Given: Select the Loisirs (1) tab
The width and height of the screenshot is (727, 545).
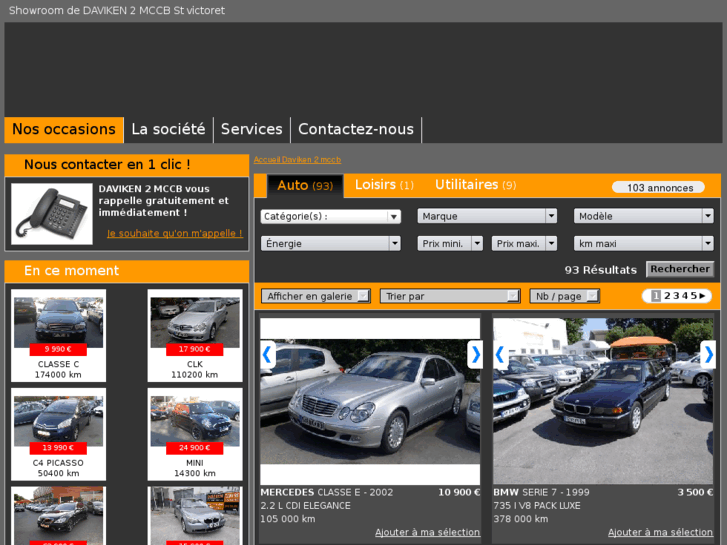Looking at the screenshot, I should pos(384,185).
